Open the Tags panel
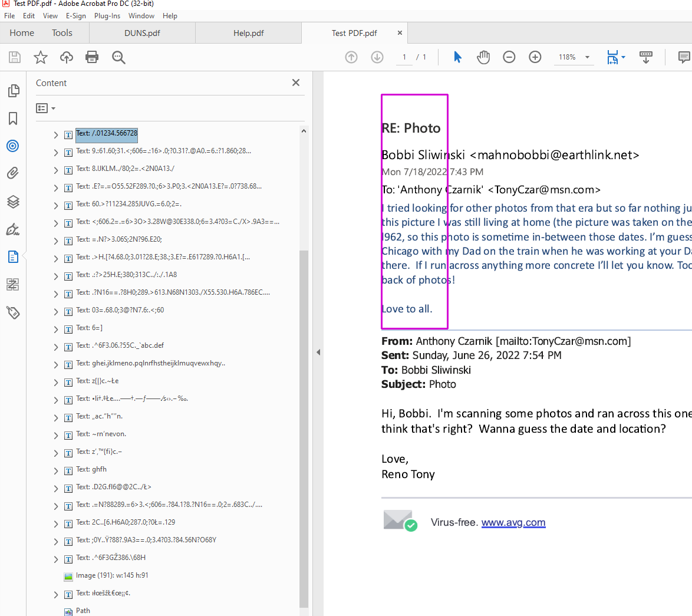Image resolution: width=692 pixels, height=616 pixels. [x=13, y=313]
